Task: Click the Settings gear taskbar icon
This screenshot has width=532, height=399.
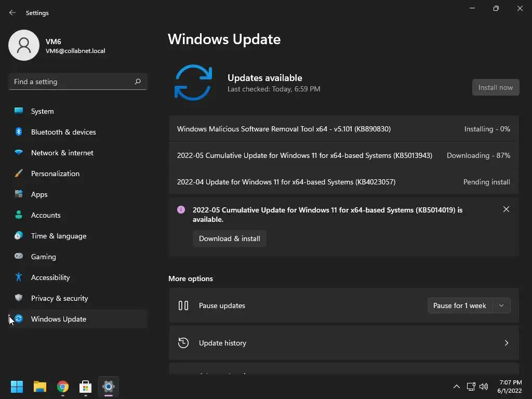Action: pos(109,387)
